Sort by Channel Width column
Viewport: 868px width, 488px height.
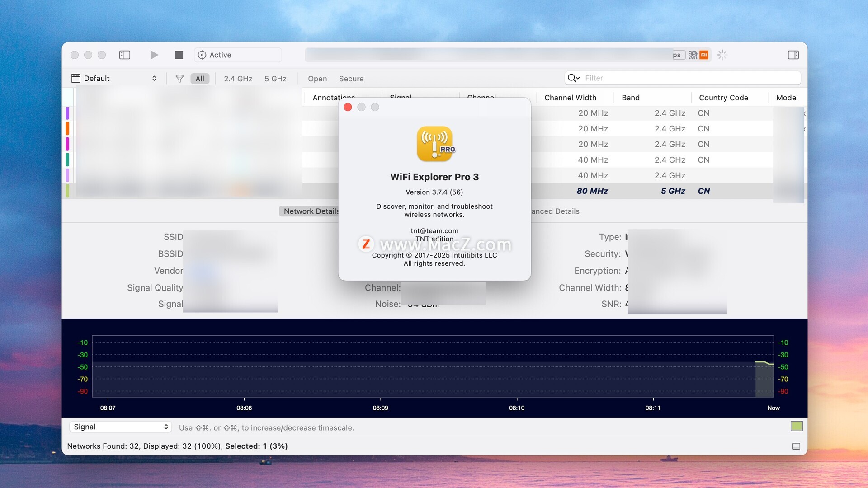[570, 98]
